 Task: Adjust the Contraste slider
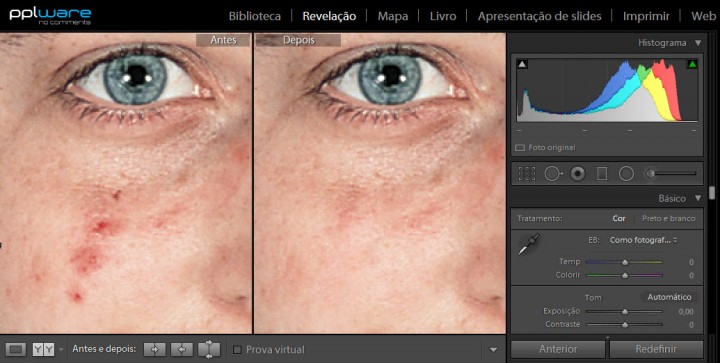coord(624,324)
